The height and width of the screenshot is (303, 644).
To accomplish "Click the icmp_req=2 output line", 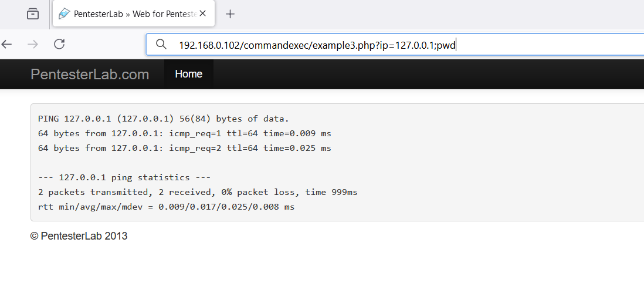I will coord(184,148).
